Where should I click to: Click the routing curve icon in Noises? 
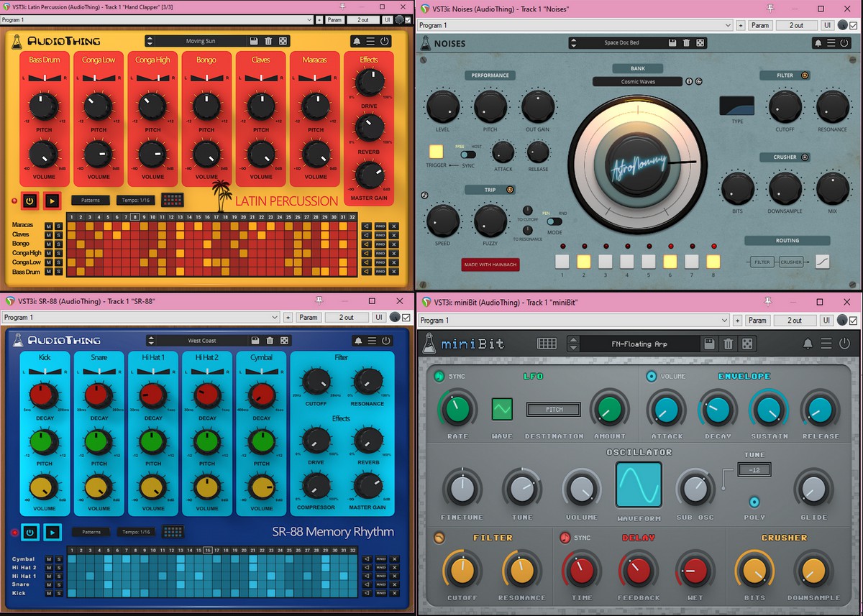(822, 262)
